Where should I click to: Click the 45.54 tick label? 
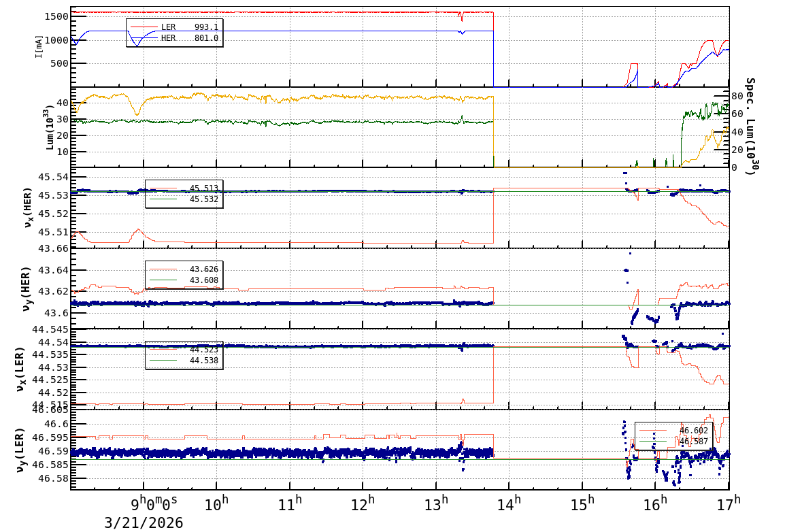point(54,177)
